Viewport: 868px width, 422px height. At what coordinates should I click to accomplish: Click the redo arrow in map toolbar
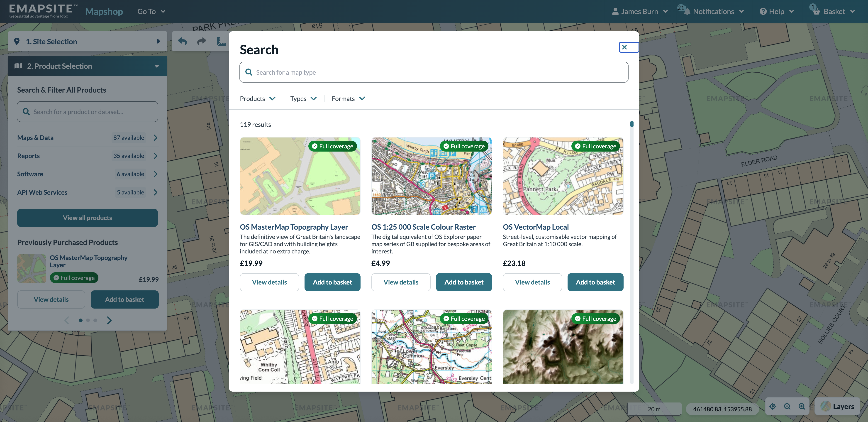202,42
